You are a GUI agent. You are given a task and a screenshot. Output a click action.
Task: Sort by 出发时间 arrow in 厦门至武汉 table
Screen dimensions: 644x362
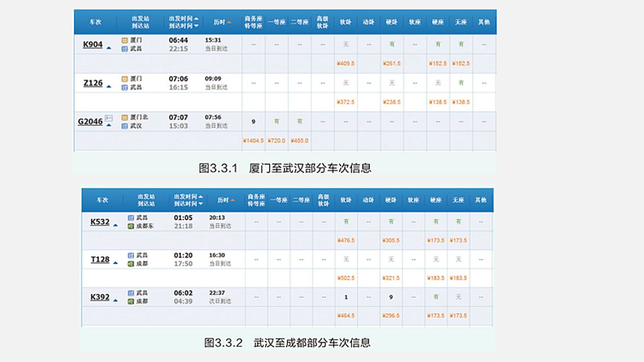click(196, 19)
